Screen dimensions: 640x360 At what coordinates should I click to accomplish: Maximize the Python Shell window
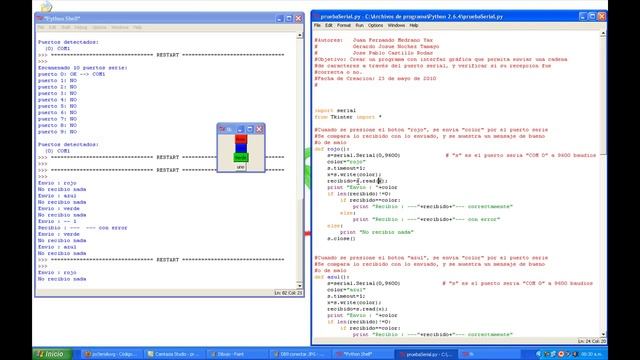coord(289,18)
